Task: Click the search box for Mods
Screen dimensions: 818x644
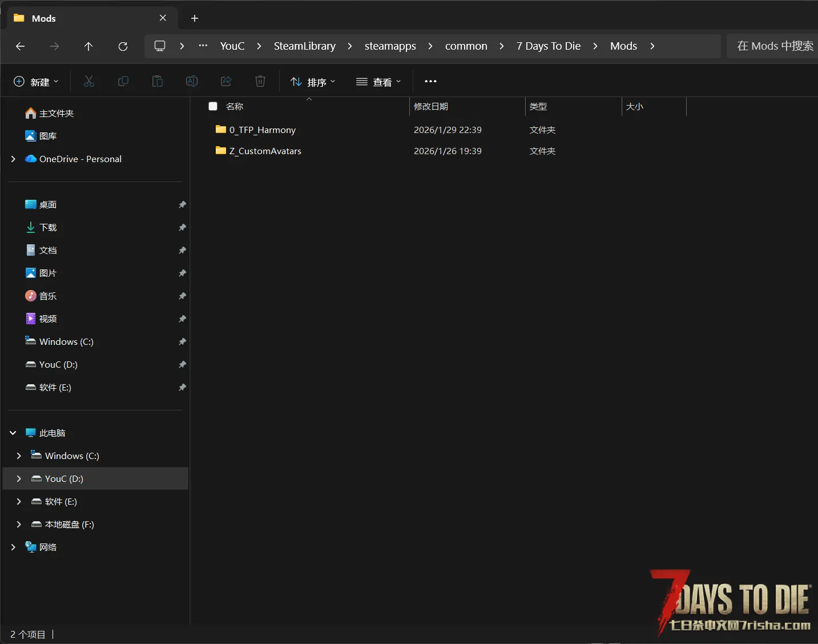Action: click(774, 46)
